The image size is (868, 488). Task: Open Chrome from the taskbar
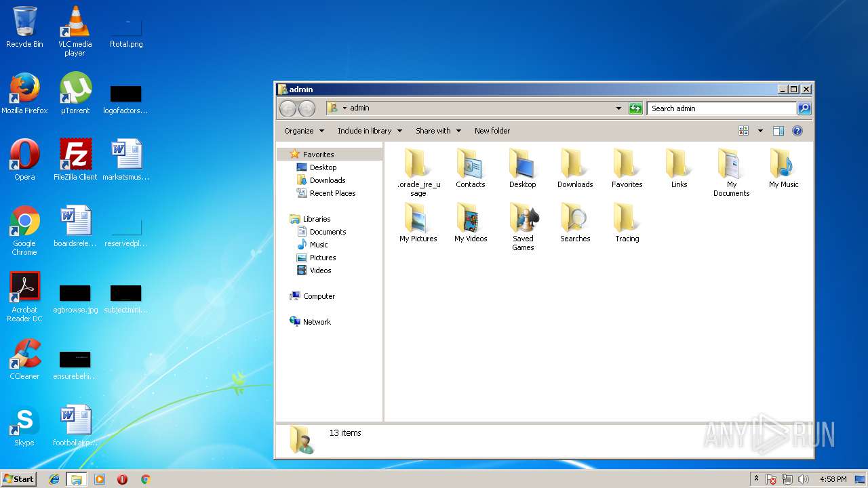[x=145, y=479]
